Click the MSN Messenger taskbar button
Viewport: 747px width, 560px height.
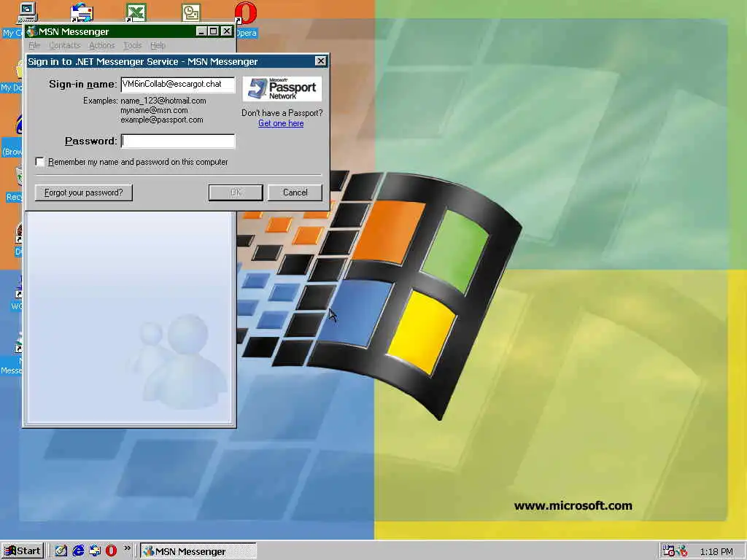pyautogui.click(x=198, y=551)
